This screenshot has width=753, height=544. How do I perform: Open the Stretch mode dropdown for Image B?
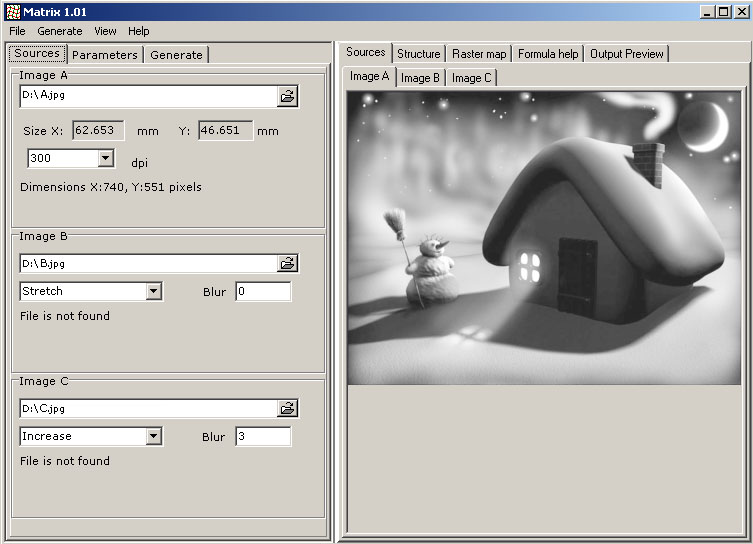153,291
